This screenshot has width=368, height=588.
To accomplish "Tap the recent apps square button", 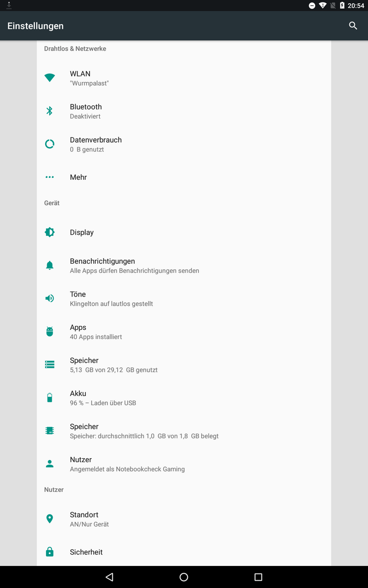I will tap(259, 577).
